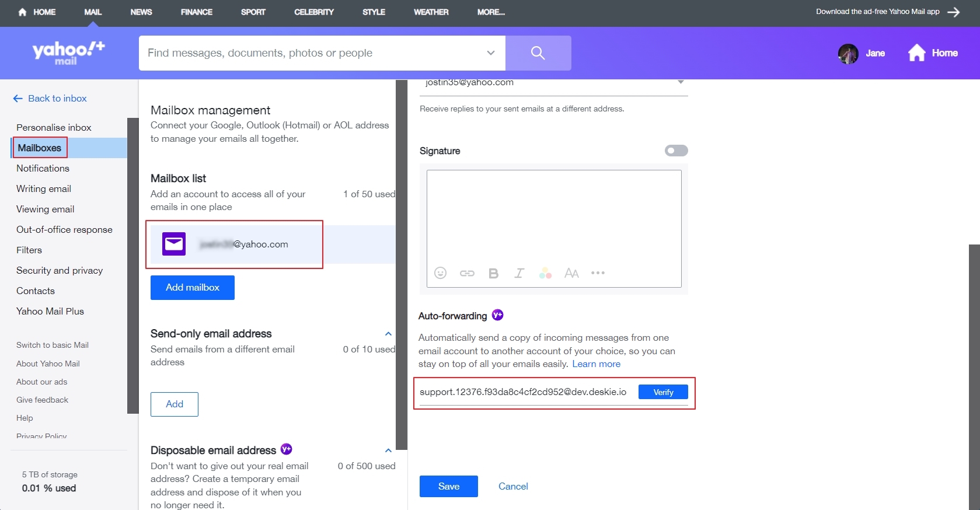The image size is (980, 510).
Task: Click the mailbox panel vertical scrollbar
Action: [402, 264]
